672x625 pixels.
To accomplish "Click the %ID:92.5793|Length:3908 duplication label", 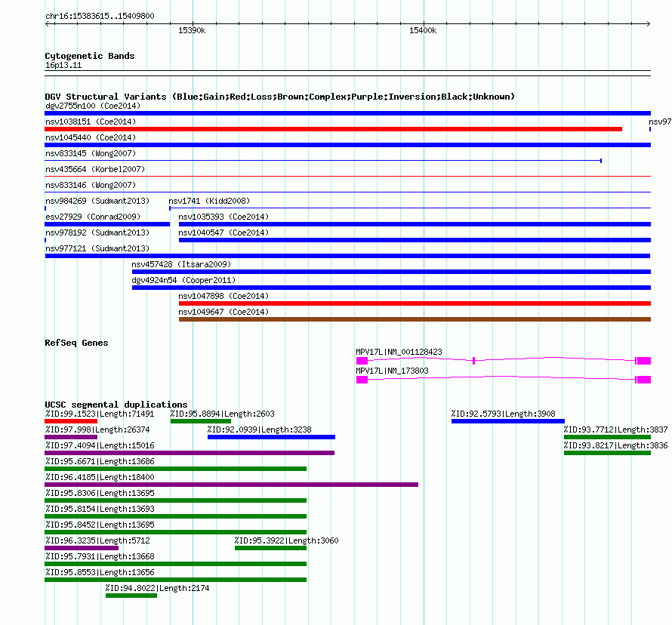I will [x=503, y=414].
